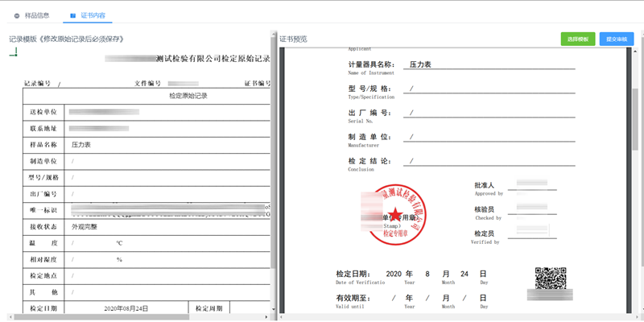
Task: Open the 样品信息 tab
Action: (x=32, y=15)
